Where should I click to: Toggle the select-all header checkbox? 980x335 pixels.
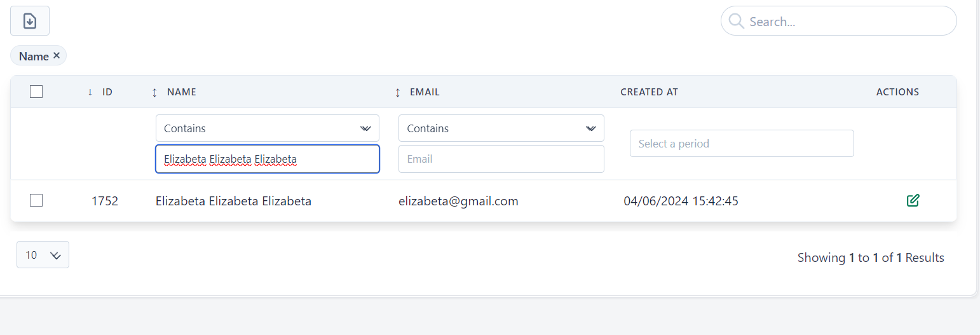36,92
